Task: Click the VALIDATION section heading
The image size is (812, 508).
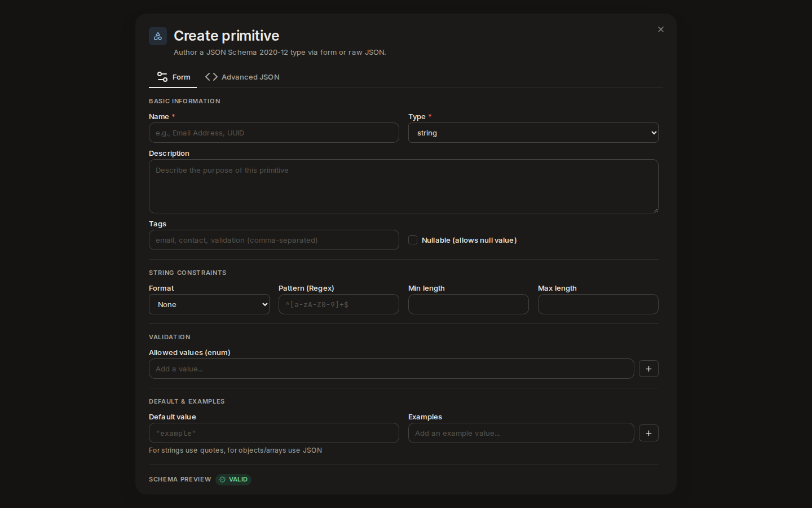Action: (x=170, y=337)
